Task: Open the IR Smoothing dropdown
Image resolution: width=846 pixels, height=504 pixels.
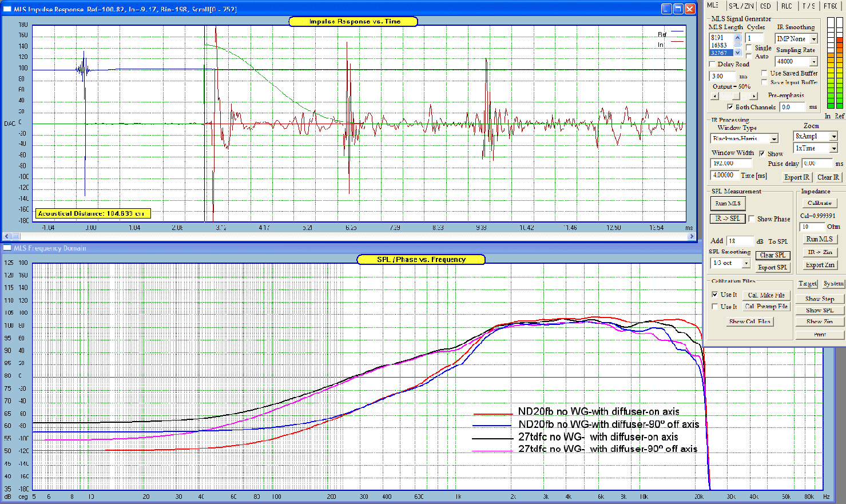Action: (x=814, y=39)
